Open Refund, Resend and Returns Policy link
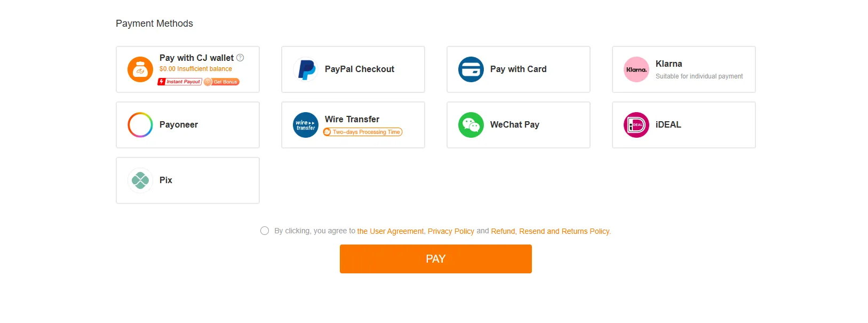 pos(551,231)
